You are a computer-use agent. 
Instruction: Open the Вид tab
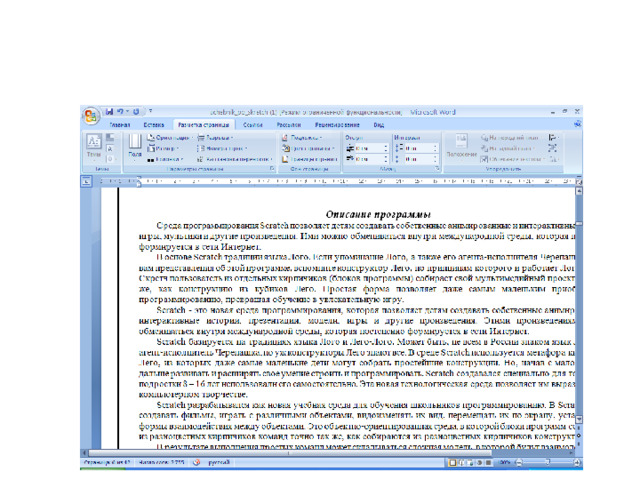379,125
